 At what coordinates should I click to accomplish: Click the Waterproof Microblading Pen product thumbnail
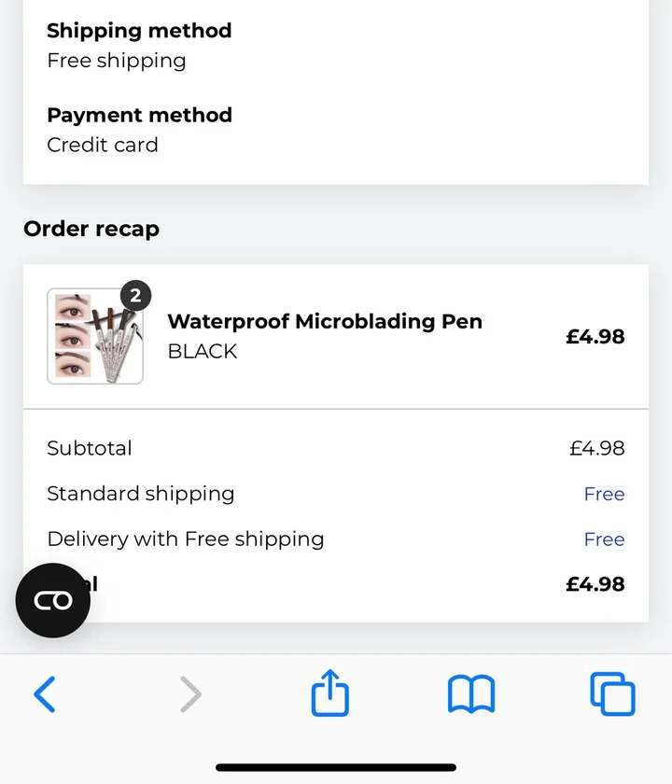(94, 336)
